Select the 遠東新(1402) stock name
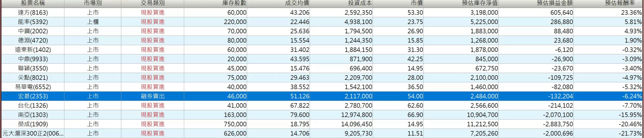644x138 pixels. (x=33, y=50)
